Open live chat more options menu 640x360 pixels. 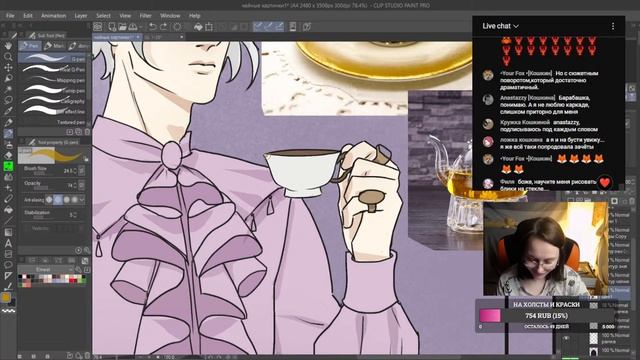(x=613, y=26)
